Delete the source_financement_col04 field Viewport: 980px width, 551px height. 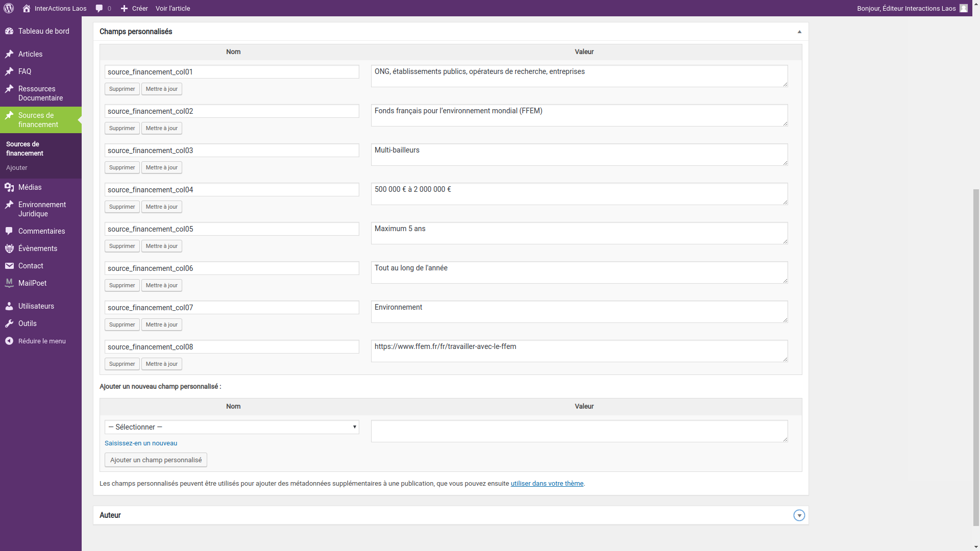pyautogui.click(x=122, y=207)
